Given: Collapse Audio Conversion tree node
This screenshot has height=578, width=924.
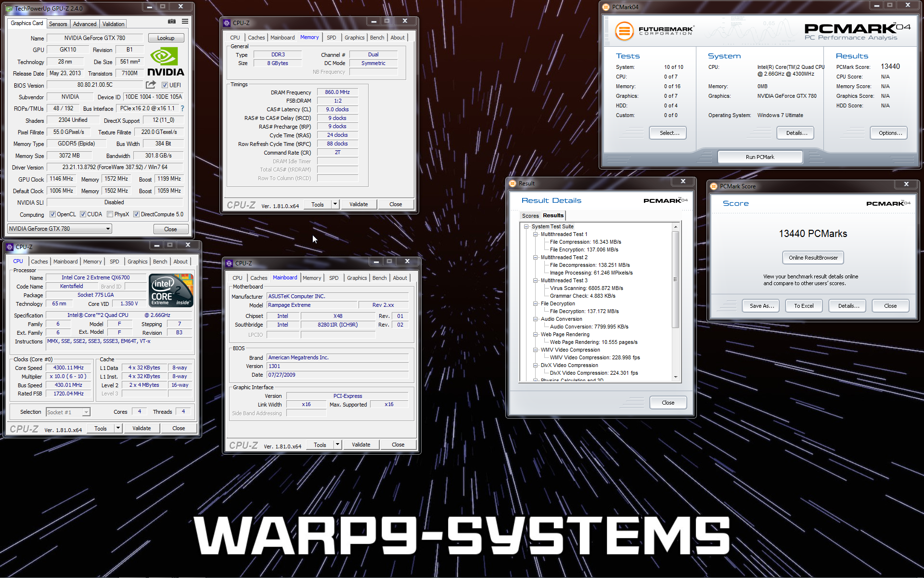Looking at the screenshot, I should (x=535, y=319).
